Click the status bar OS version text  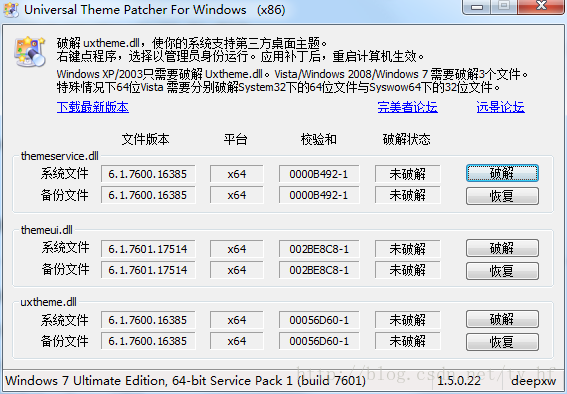pos(185,381)
